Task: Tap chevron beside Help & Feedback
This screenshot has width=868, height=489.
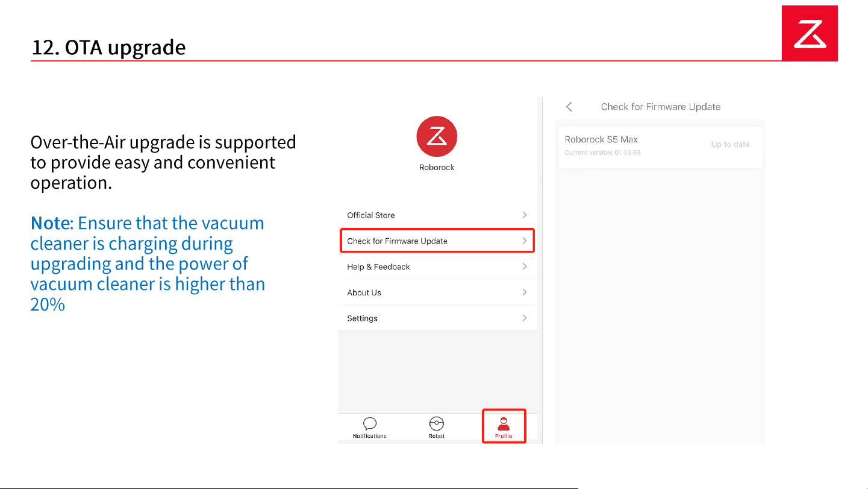Action: [525, 267]
